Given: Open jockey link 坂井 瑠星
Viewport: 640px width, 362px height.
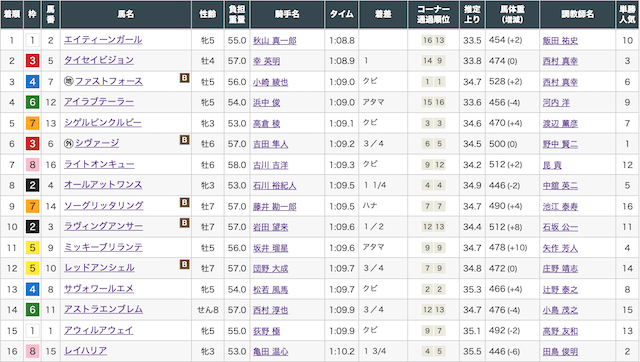Looking at the screenshot, I should 271,248.
